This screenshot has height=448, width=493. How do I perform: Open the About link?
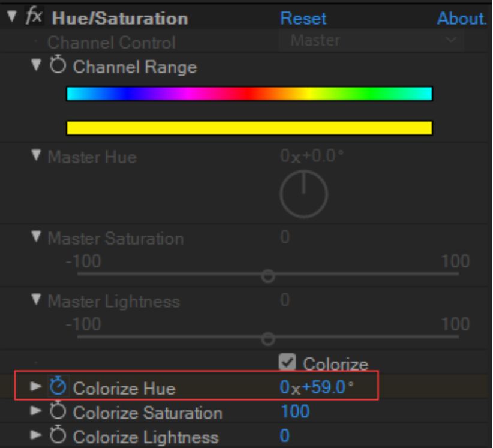click(461, 19)
